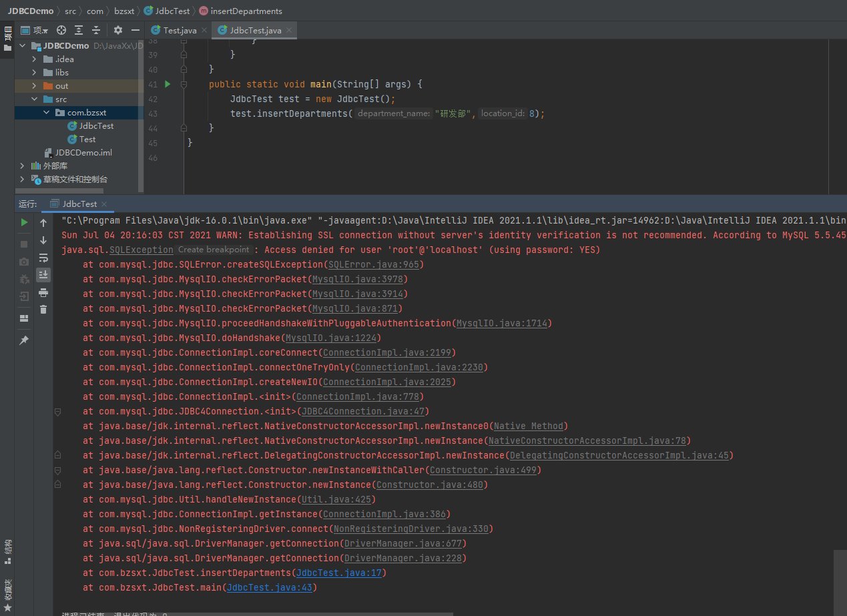Screen dimensions: 847x616
Task: Click the restore layout icon in Run toolbar
Action: 24,318
